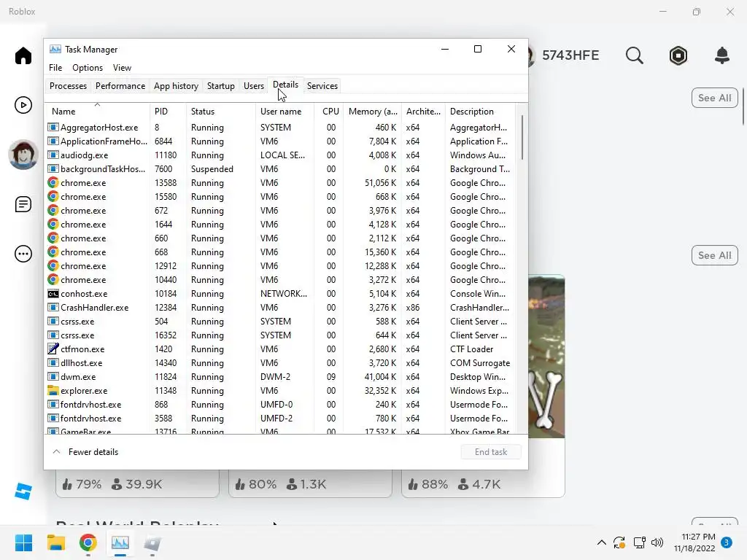Open the File menu in Task Manager
Image resolution: width=747 pixels, height=560 pixels.
point(55,68)
